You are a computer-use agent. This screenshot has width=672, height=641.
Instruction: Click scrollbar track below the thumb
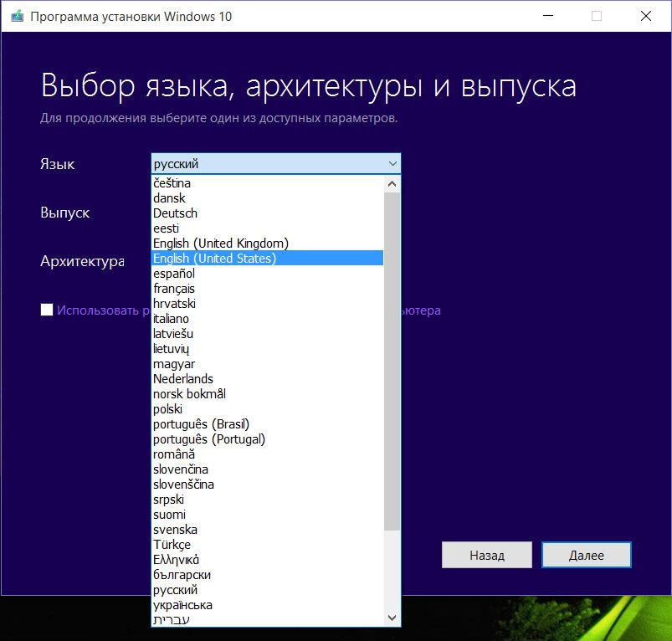coord(392,570)
